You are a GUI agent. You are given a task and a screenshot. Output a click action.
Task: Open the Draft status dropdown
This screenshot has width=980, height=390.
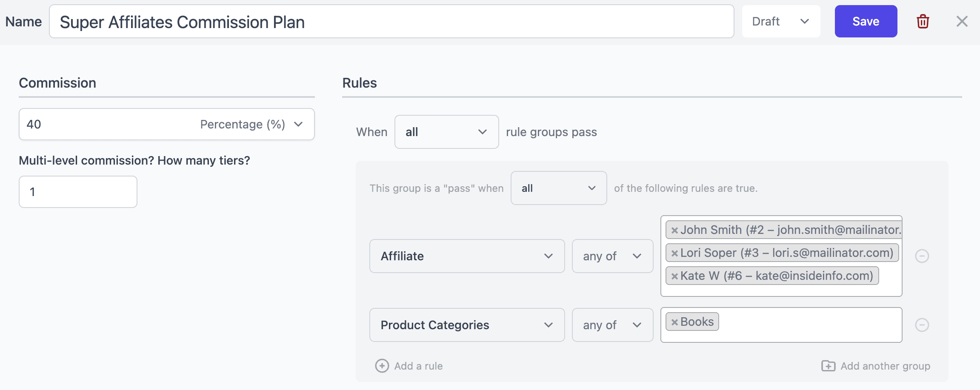(780, 21)
